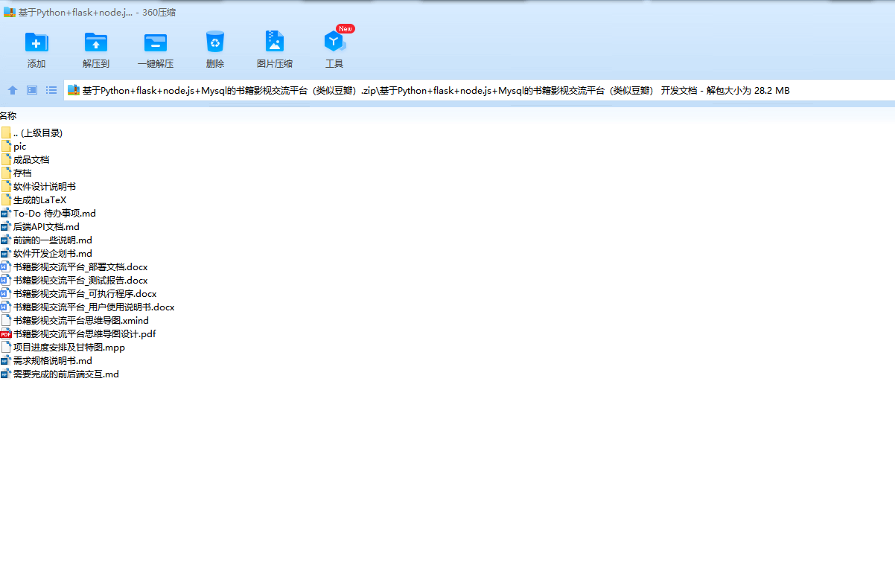
Task: Select 书籍影视交流平台_用户使用说明书.docx file name
Action: point(94,307)
